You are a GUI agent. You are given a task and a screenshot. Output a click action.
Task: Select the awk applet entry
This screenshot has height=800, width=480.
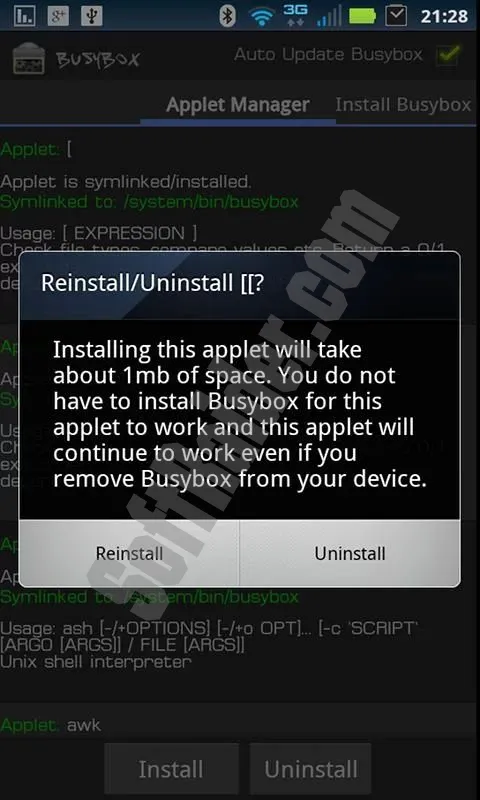51,725
